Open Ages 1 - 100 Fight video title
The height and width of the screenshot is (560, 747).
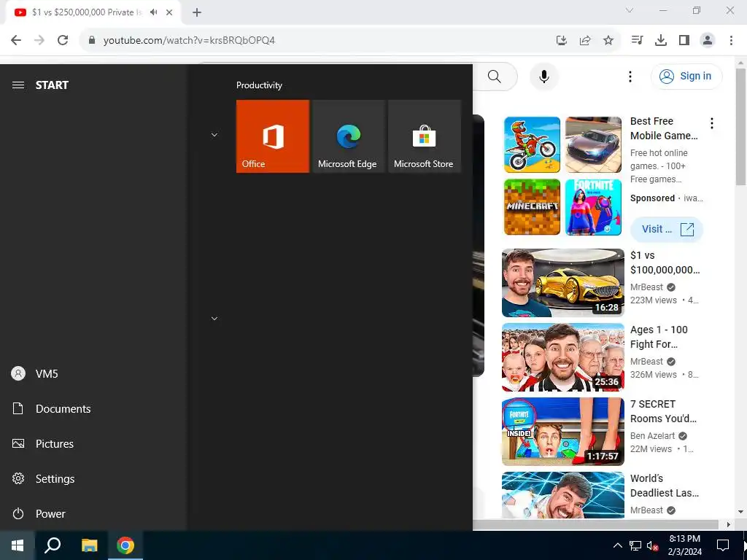[659, 337]
